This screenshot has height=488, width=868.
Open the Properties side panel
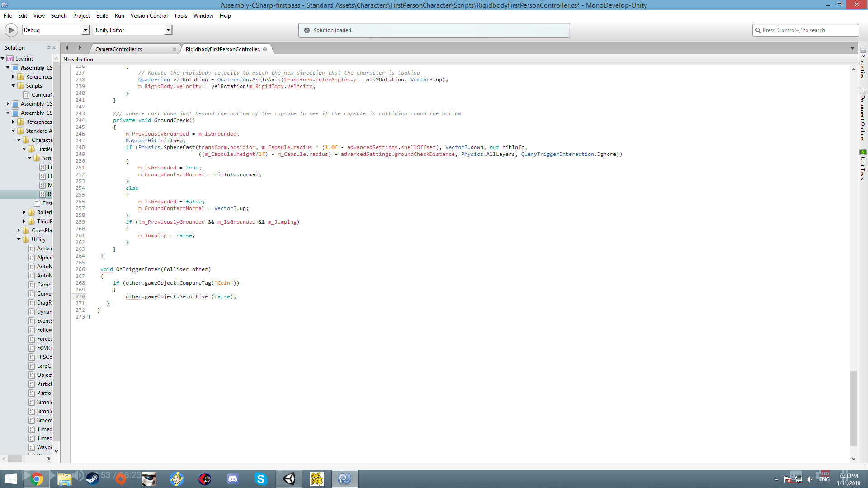point(863,62)
